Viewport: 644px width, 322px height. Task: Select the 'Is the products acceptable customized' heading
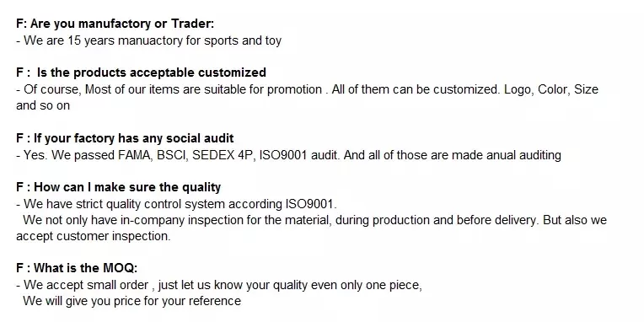click(141, 72)
